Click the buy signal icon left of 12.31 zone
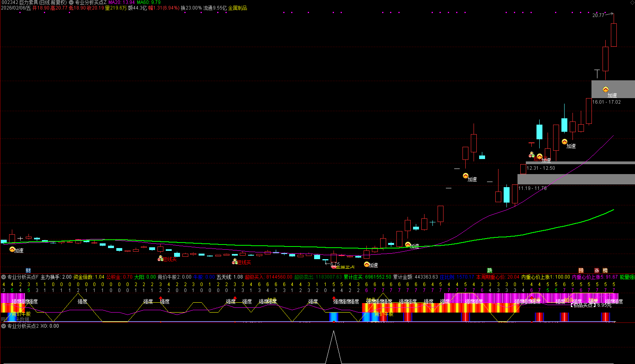 pos(532,155)
